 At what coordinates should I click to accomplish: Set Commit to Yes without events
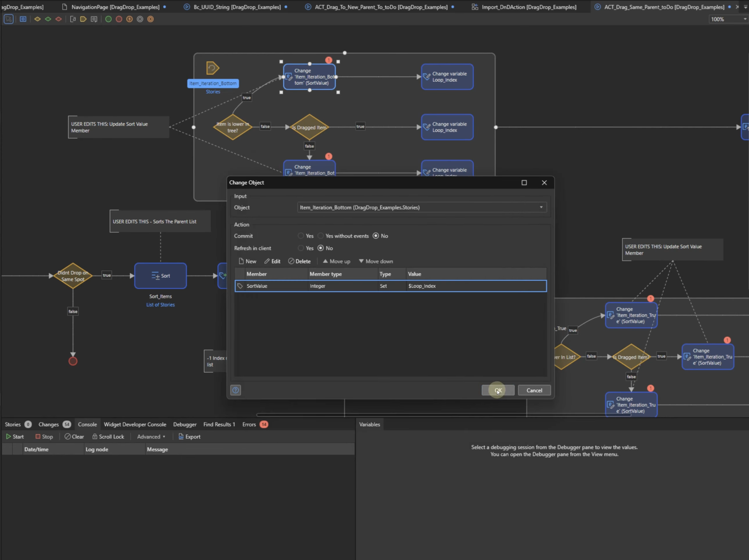coord(321,236)
